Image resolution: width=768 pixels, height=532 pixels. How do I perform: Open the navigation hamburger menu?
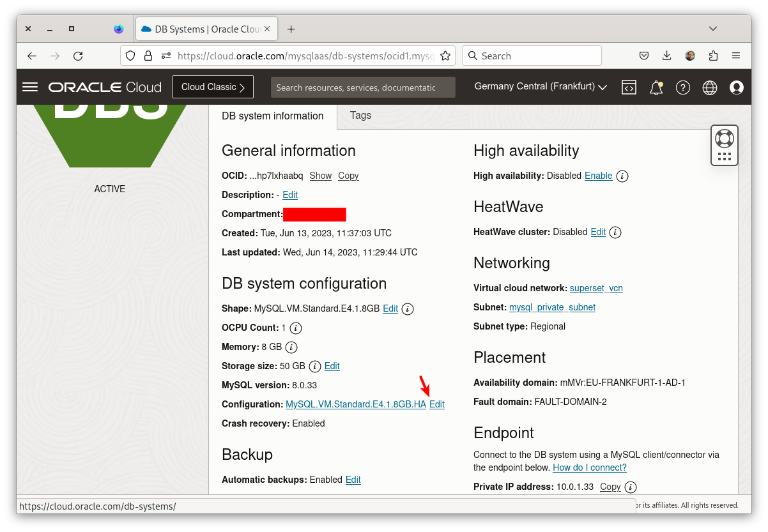pos(29,87)
